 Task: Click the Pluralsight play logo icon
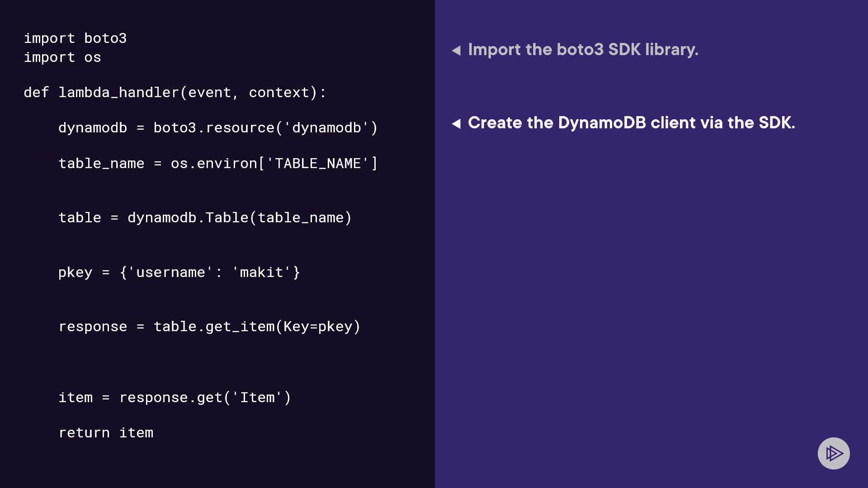click(834, 453)
